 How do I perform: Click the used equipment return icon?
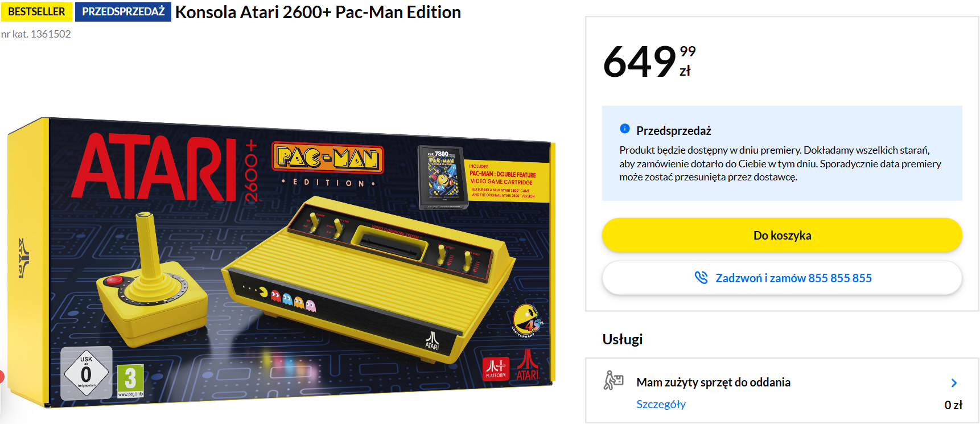pyautogui.click(x=613, y=380)
